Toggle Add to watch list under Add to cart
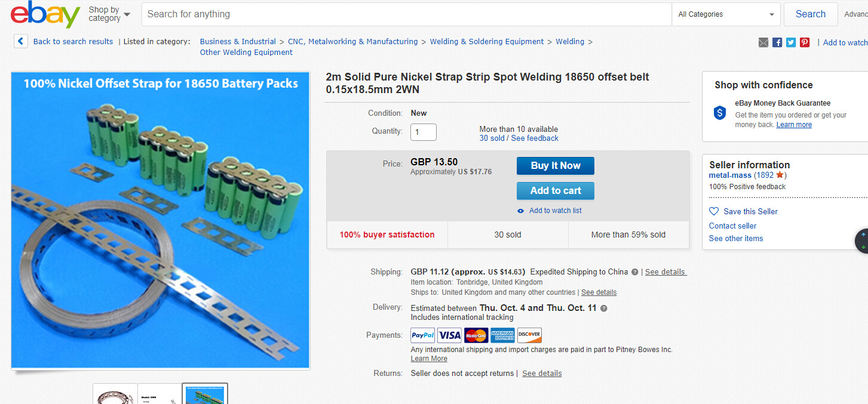Image resolution: width=868 pixels, height=404 pixels. click(555, 211)
